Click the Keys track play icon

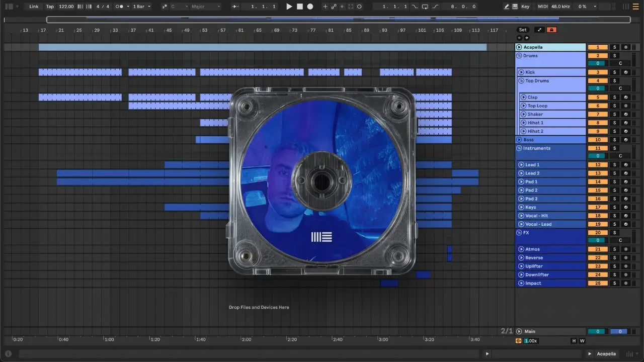(521, 207)
